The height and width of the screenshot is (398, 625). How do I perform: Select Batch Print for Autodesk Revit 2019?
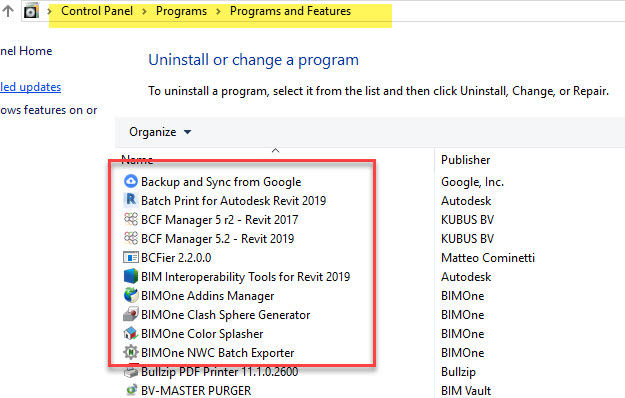pyautogui.click(x=233, y=200)
